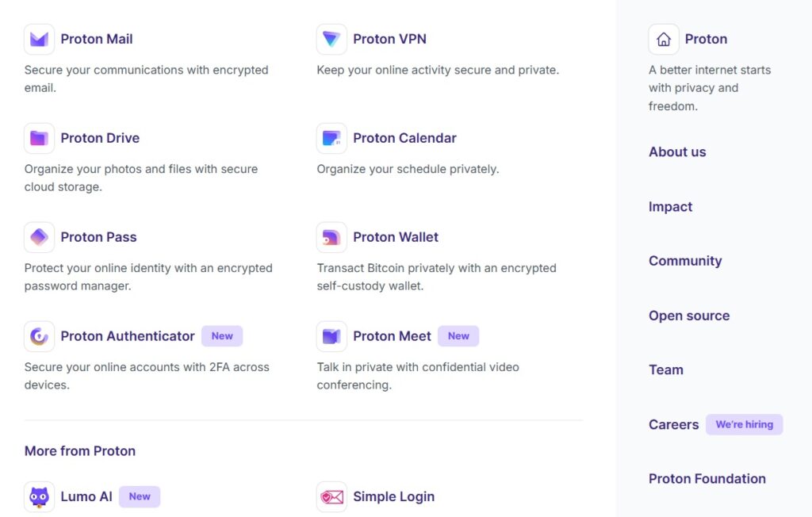Viewport: 812px width, 517px height.
Task: Click the We're hiring badge
Action: click(744, 424)
